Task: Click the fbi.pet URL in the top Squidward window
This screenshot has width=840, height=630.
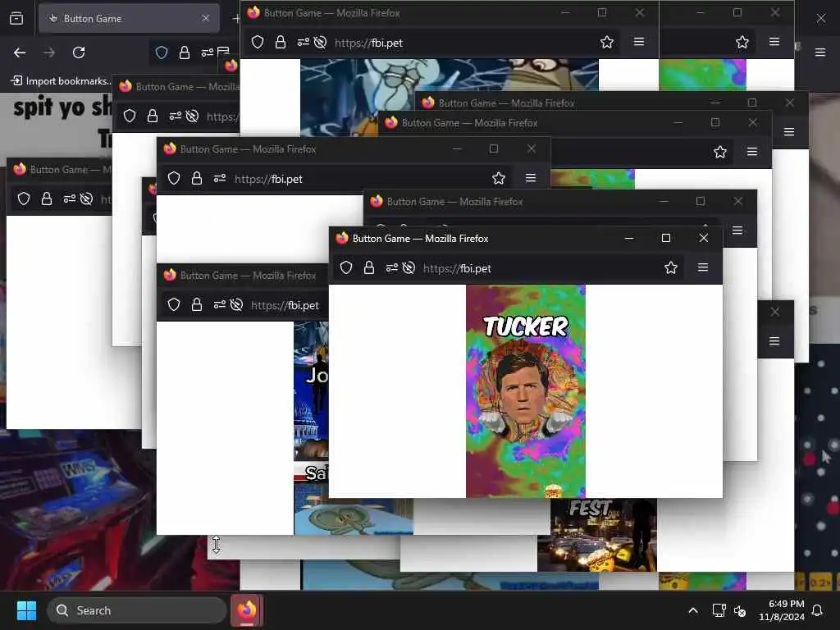Action: pos(368,43)
